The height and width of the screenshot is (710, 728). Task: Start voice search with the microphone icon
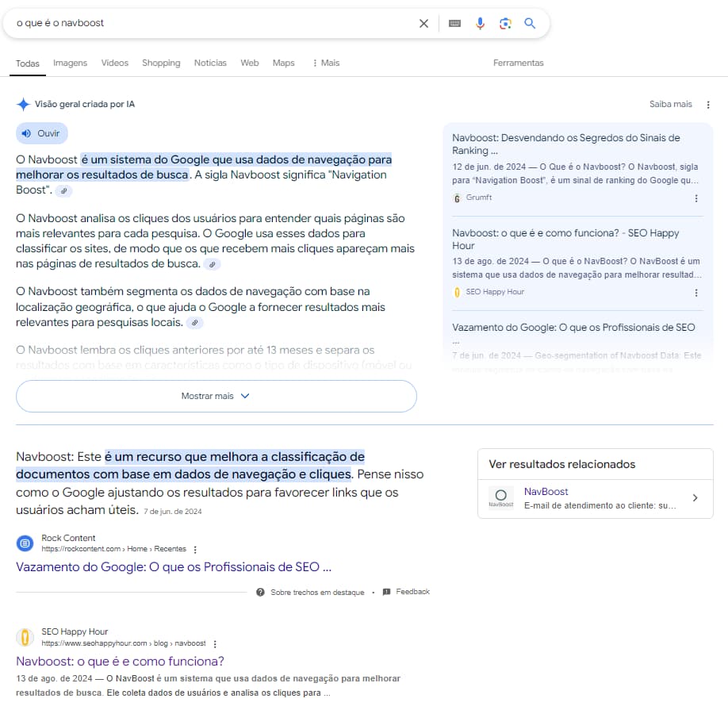(x=480, y=23)
